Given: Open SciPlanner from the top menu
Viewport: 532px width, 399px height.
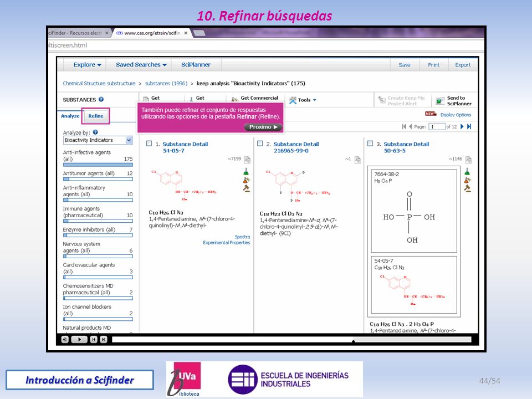Looking at the screenshot, I should [x=196, y=64].
